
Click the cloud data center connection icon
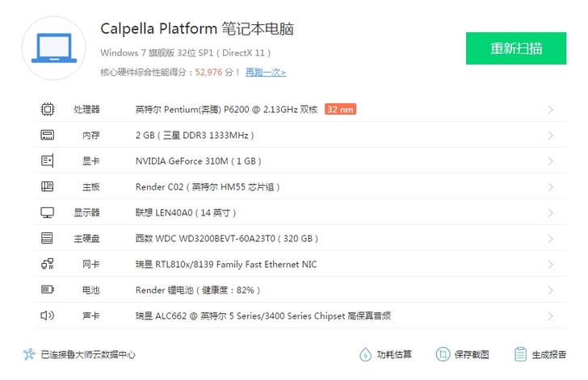29,354
